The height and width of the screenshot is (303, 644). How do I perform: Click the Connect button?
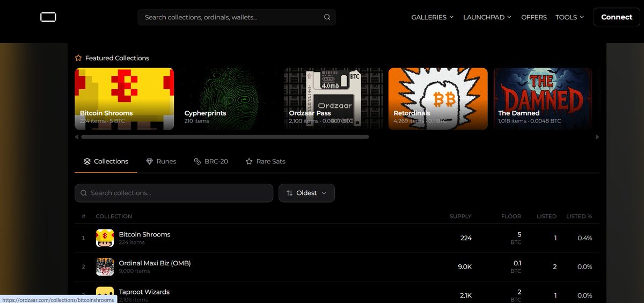coord(617,17)
